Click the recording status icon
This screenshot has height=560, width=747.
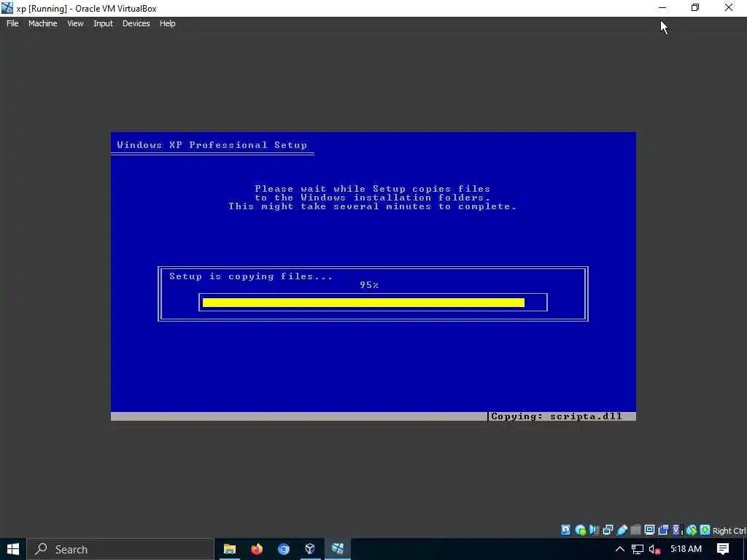[x=663, y=530]
